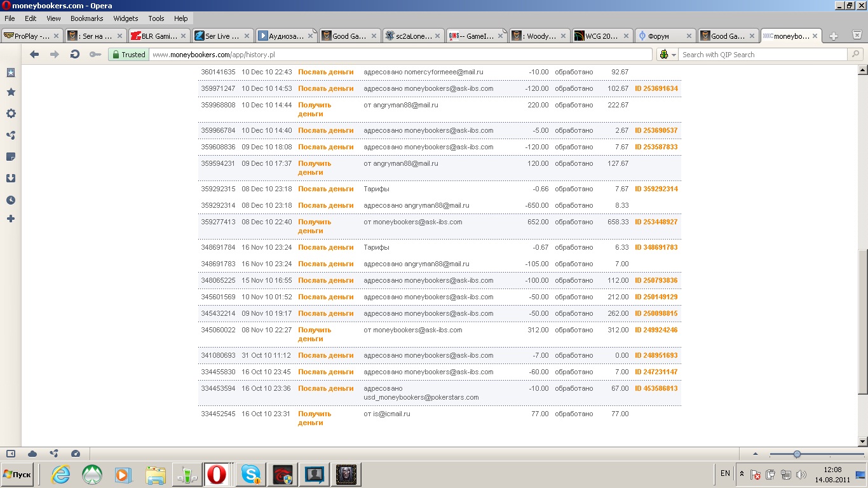
Task: Switch to the Ser Live tab
Action: point(222,36)
